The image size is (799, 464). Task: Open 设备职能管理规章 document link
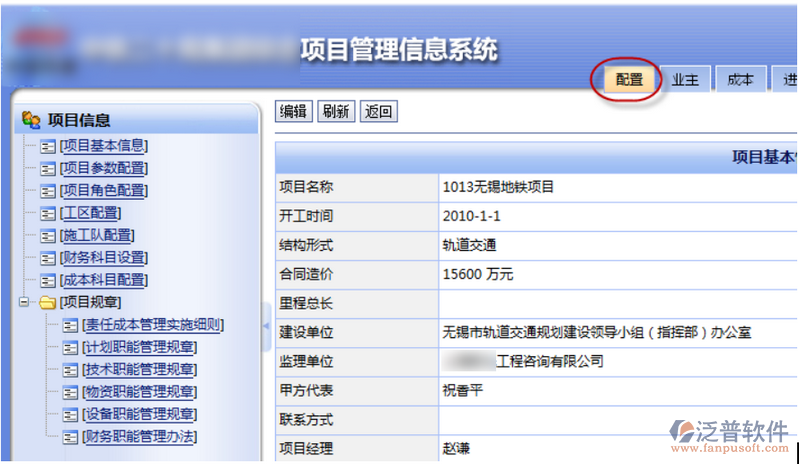pos(140,414)
